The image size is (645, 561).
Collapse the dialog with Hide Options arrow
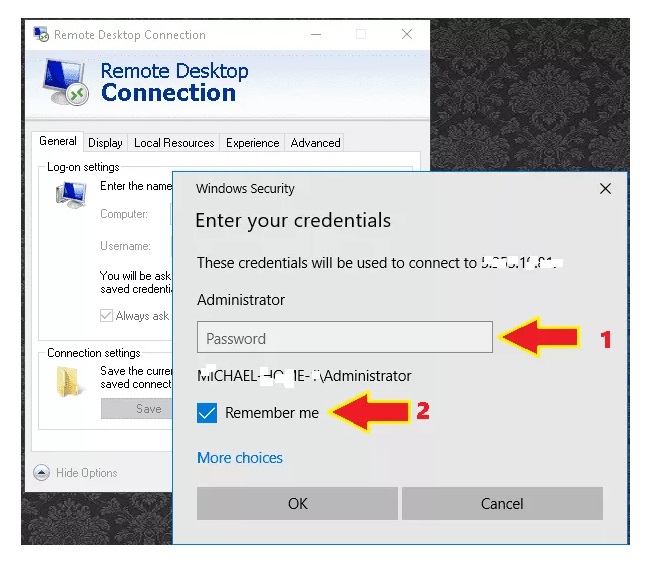tap(41, 473)
